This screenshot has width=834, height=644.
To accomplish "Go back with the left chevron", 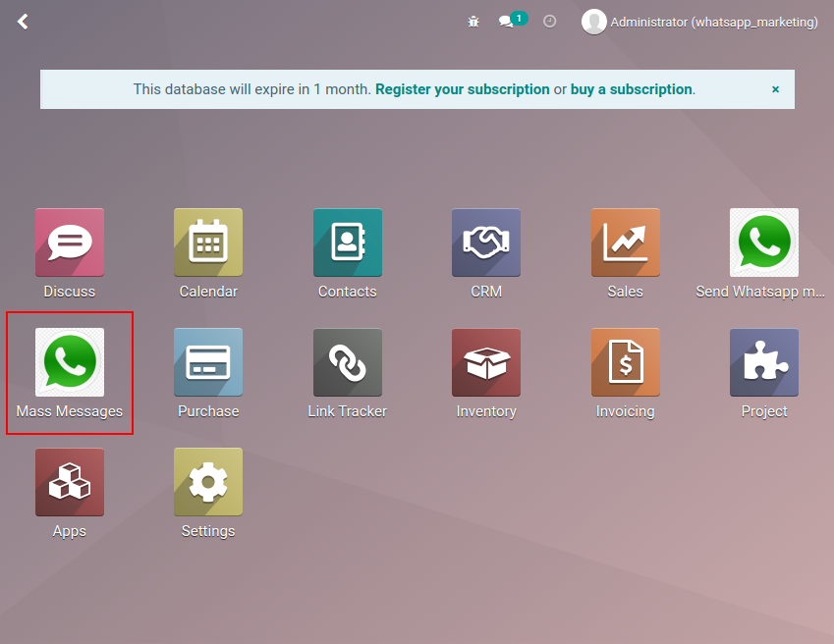I will point(23,22).
